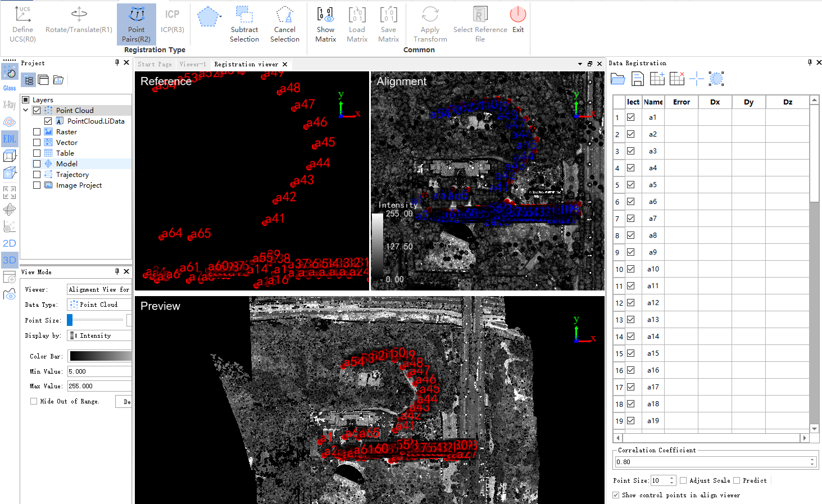Image resolution: width=822 pixels, height=504 pixels.
Task: Enable Glass display mode
Action: tap(9, 72)
